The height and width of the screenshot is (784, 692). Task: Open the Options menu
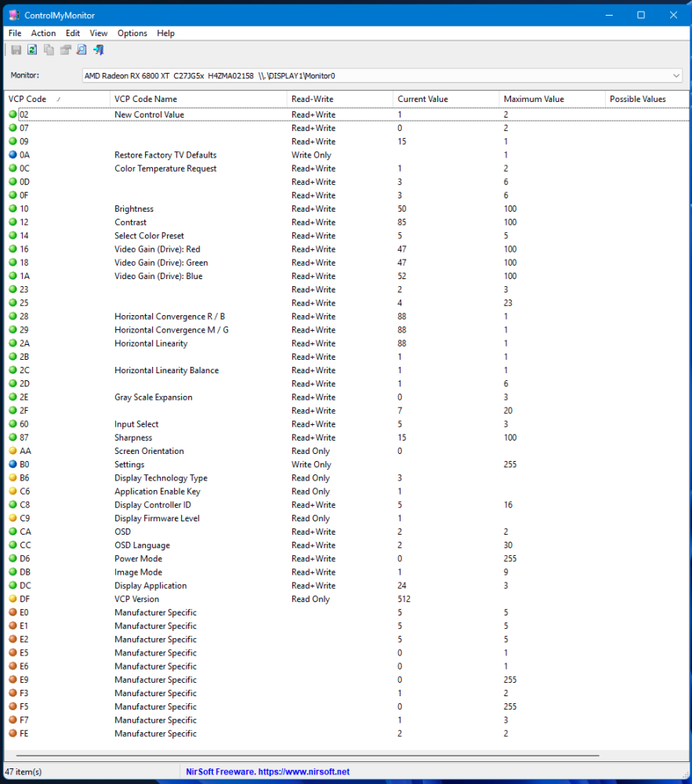click(x=132, y=33)
